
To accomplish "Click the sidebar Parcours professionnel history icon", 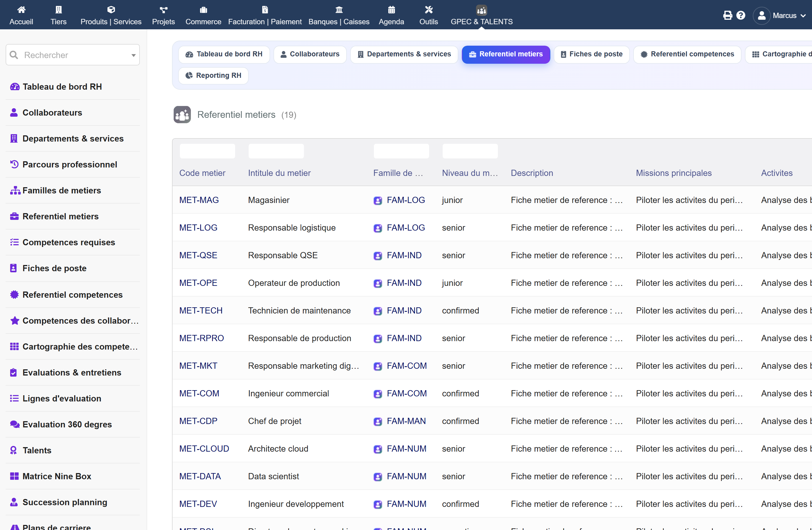I will point(14,164).
